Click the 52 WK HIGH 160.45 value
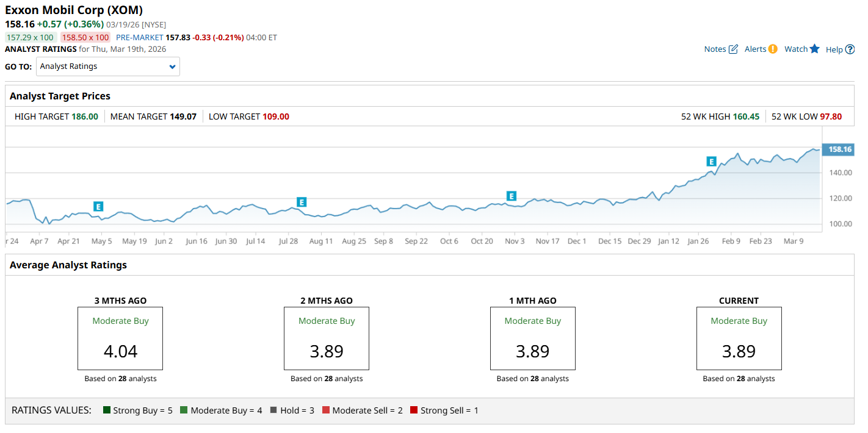 point(746,116)
